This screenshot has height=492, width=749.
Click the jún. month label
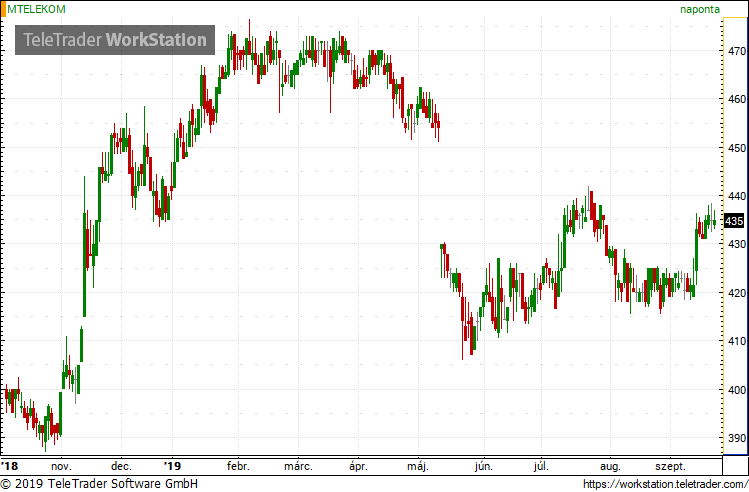483,466
